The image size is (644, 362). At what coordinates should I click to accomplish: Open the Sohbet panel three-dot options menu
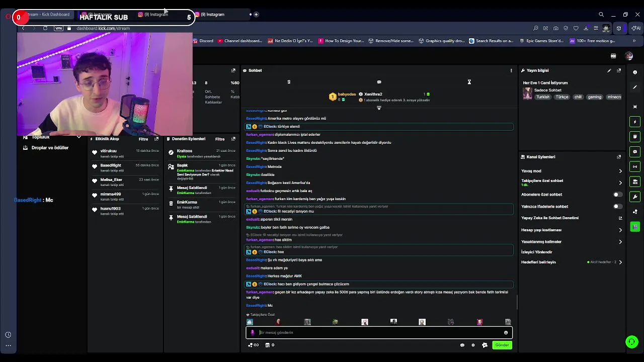coord(511,70)
